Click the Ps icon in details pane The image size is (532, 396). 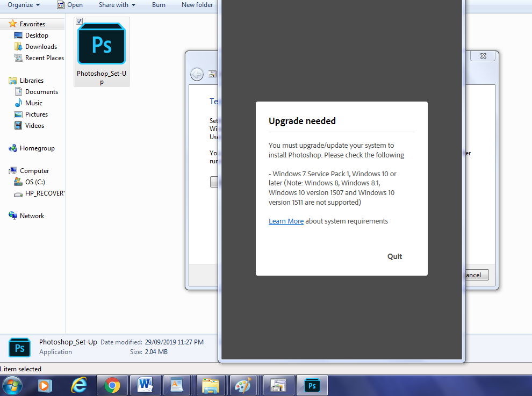click(19, 348)
